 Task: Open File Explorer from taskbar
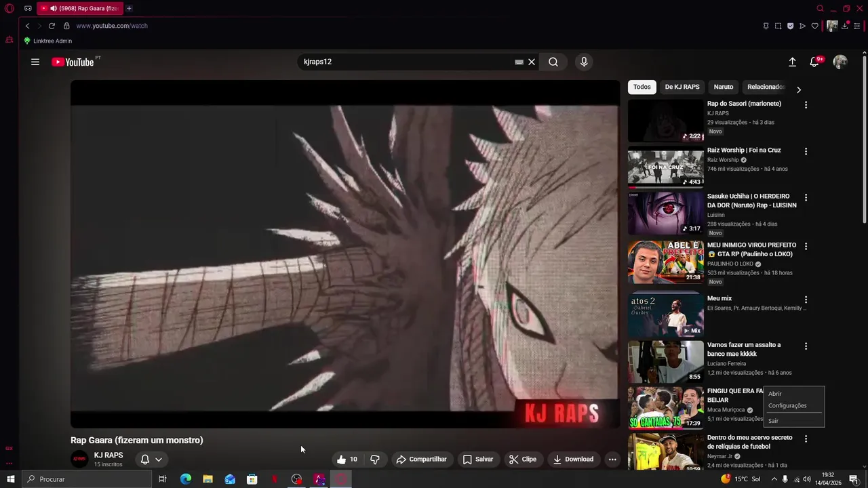pyautogui.click(x=208, y=479)
